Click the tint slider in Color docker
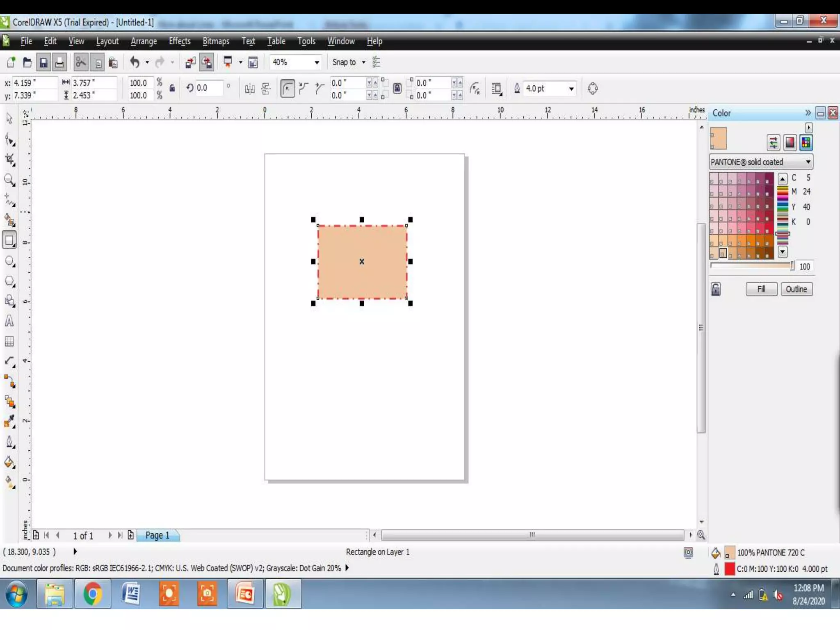The image size is (840, 630). (752, 266)
